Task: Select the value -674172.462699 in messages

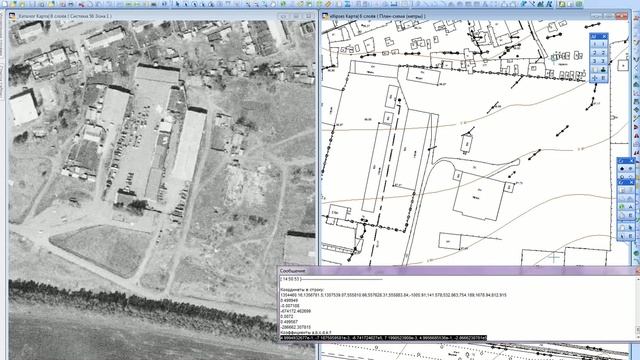Action: [x=296, y=311]
